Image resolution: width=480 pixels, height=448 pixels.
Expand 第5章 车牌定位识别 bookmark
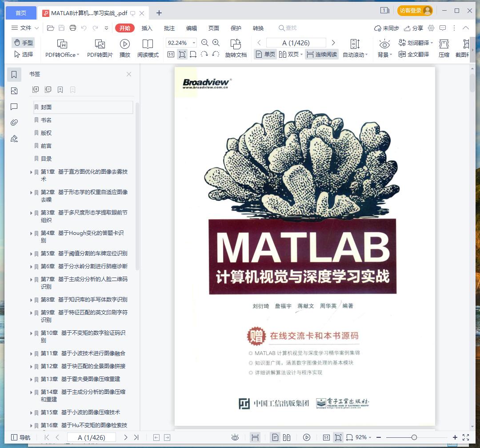[31, 254]
